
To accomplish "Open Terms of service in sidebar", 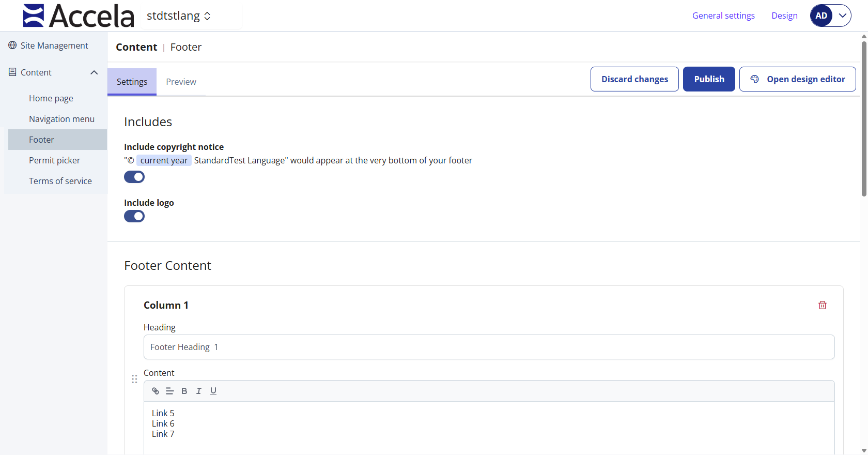I will click(60, 181).
